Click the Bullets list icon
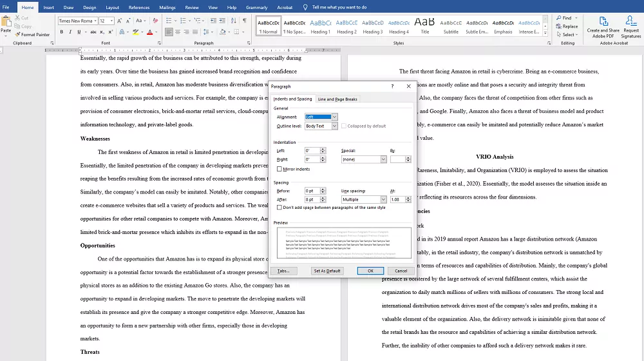The image size is (644, 361). tap(169, 21)
